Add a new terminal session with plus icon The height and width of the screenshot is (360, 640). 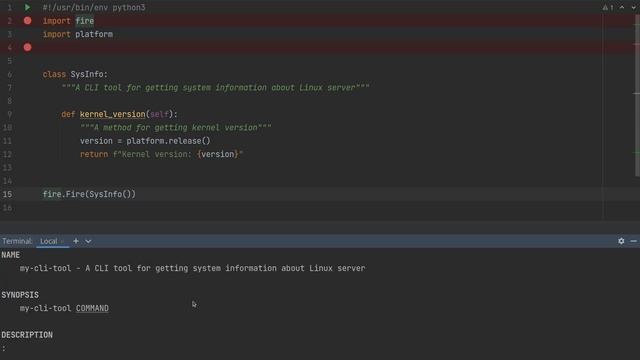(76, 241)
